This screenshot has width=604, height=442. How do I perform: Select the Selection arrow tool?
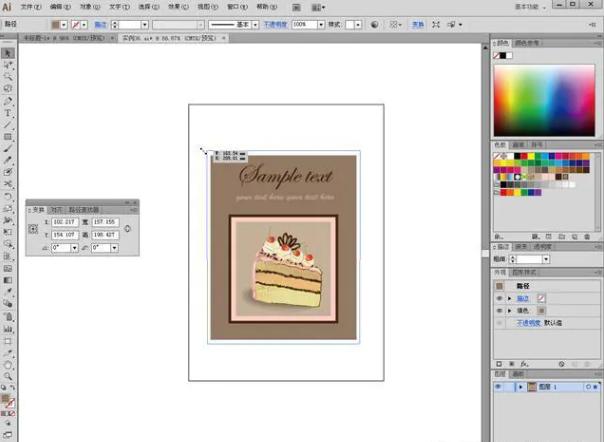(8, 53)
